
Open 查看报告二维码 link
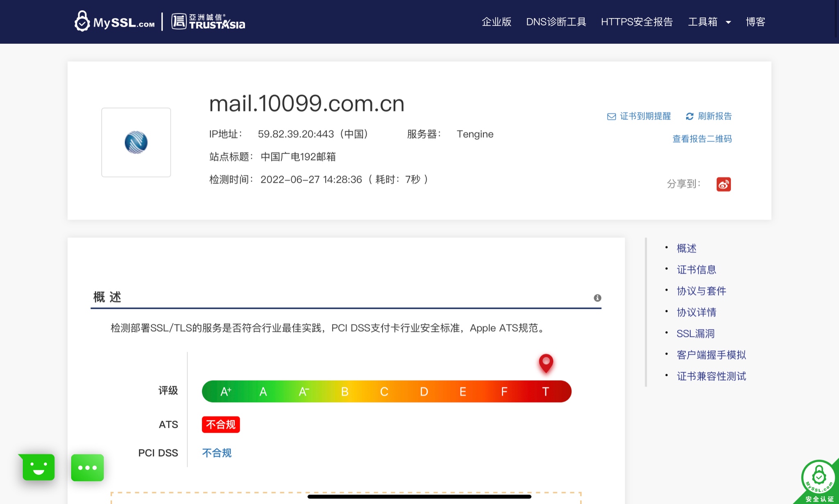pos(702,139)
